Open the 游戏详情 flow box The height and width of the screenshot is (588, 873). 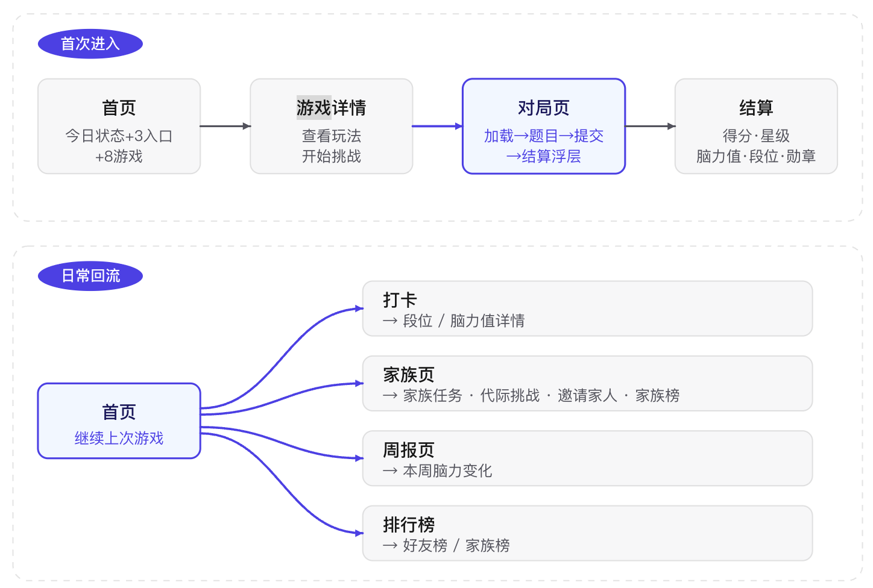332,127
